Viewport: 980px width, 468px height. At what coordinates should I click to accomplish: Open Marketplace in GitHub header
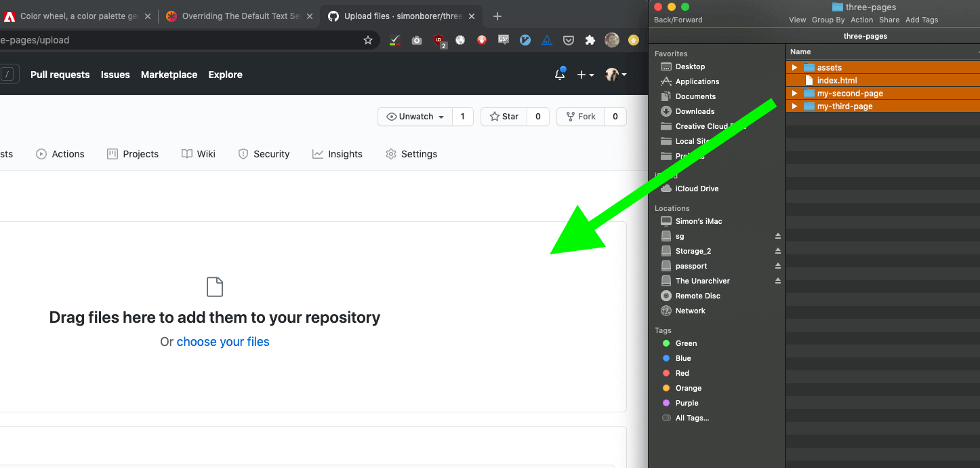click(x=169, y=75)
